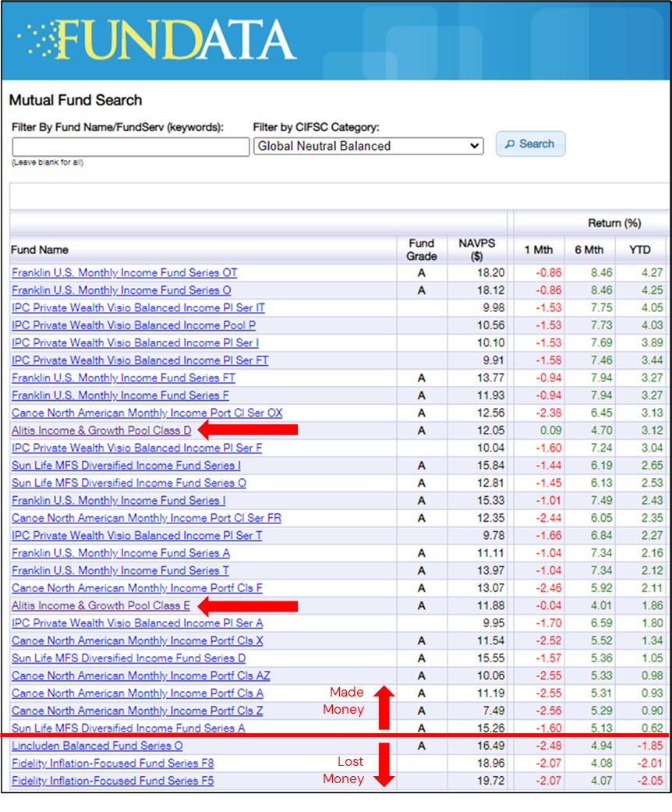The width and height of the screenshot is (672, 812).
Task: Open IPC Private Wealth Visio Balanced Income Pl Ser IT
Action: pos(138,308)
